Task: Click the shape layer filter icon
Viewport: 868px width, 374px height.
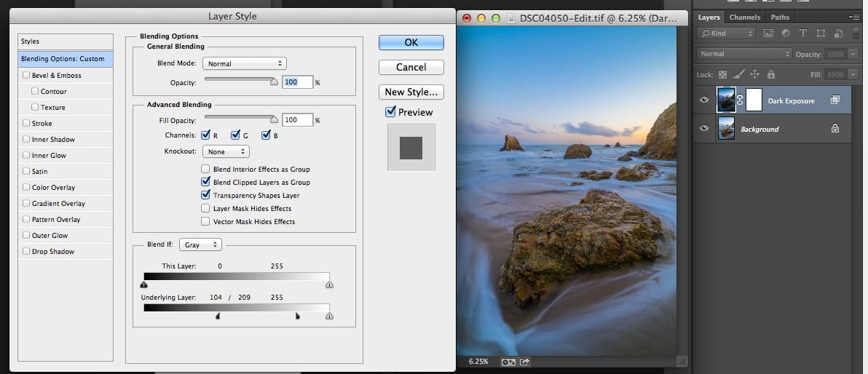Action: (821, 33)
